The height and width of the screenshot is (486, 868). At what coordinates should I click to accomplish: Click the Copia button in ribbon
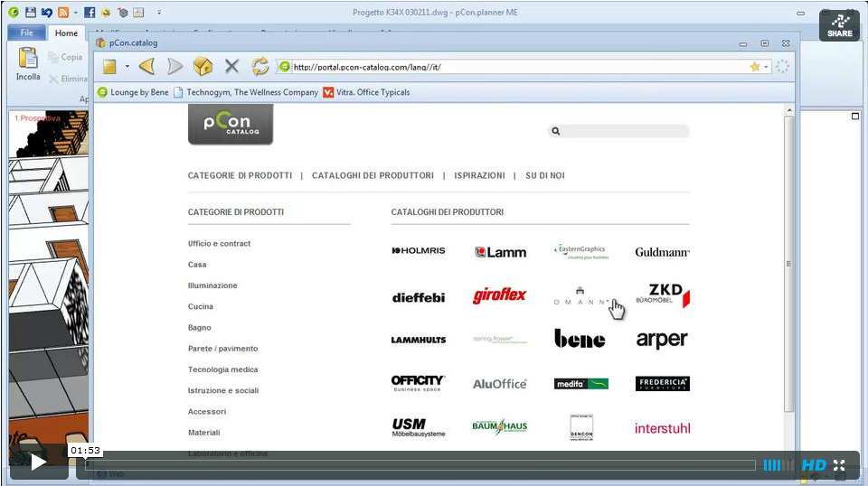65,57
